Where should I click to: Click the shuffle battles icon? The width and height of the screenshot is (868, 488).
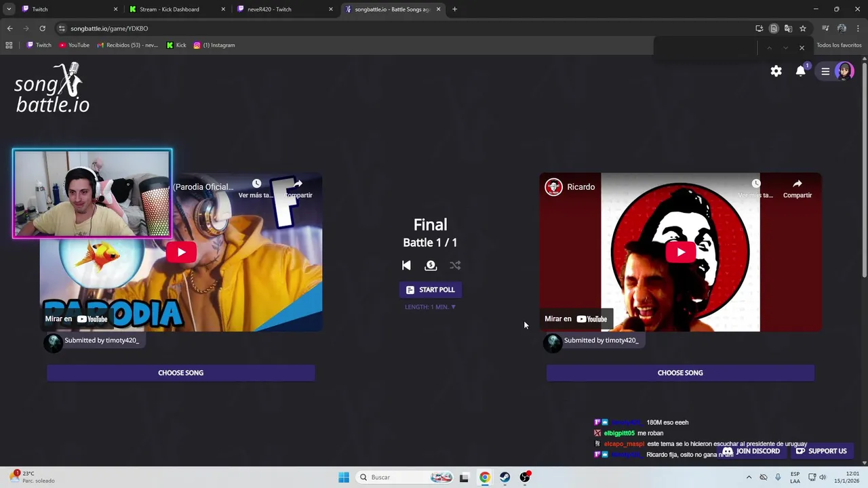tap(455, 266)
